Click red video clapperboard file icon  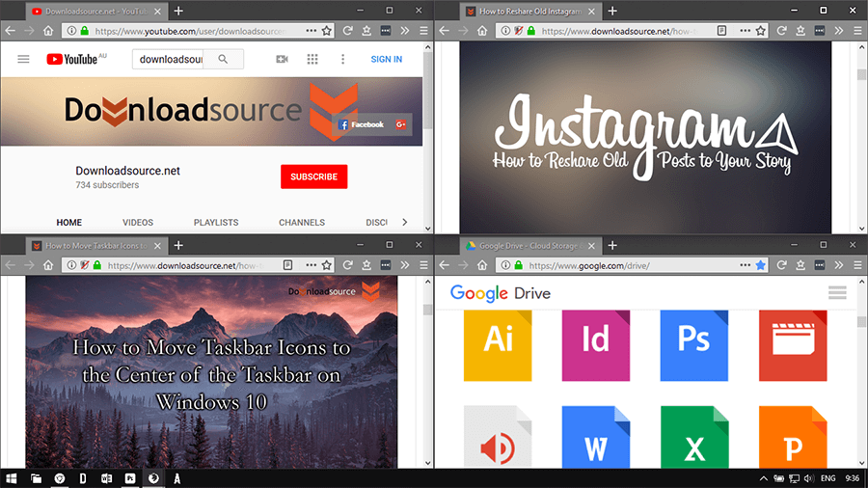(793, 346)
